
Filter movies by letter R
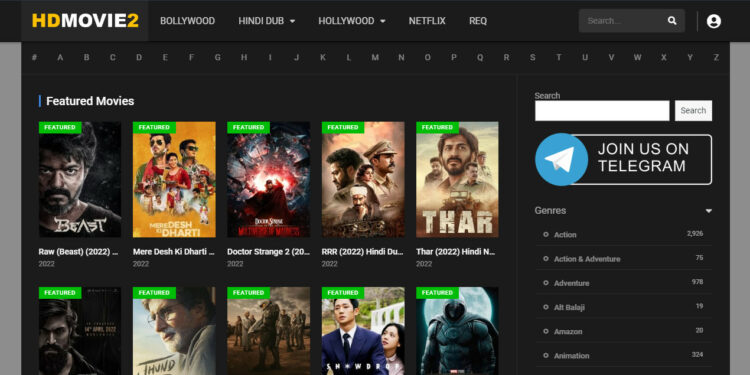(x=506, y=57)
